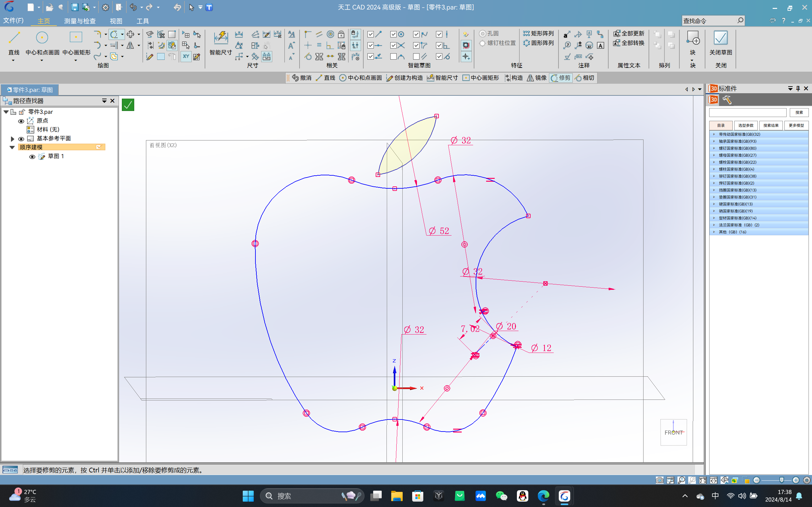Open dropdown arrow under 直线 tool
The height and width of the screenshot is (507, 812).
(13, 60)
